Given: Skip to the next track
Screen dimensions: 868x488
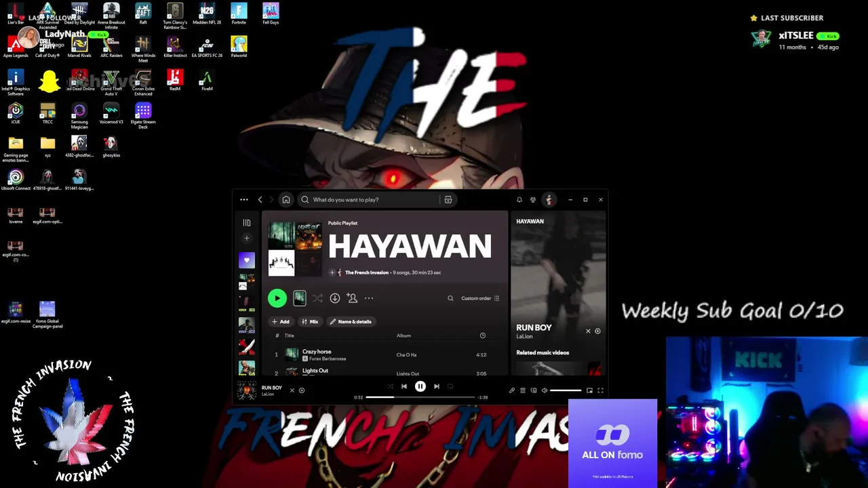Looking at the screenshot, I should (x=437, y=386).
